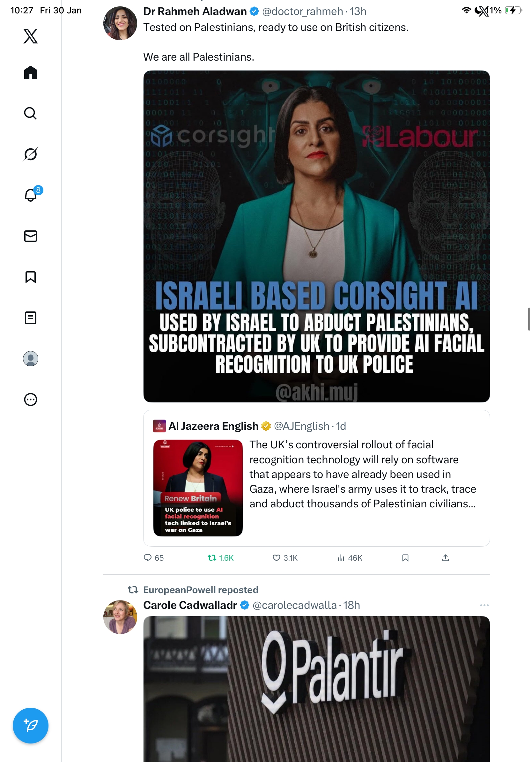Open Grok from the sidebar
The width and height of the screenshot is (532, 762).
coord(31,154)
